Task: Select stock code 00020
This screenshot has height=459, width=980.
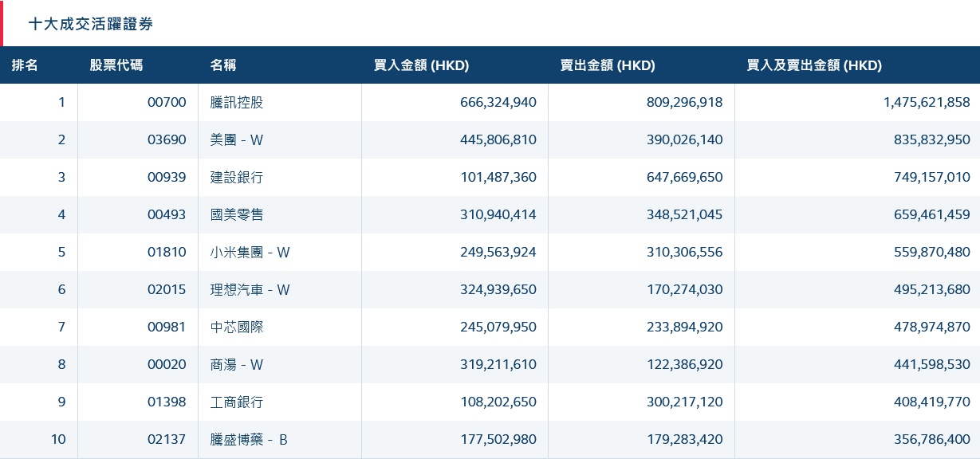Action: (167, 364)
